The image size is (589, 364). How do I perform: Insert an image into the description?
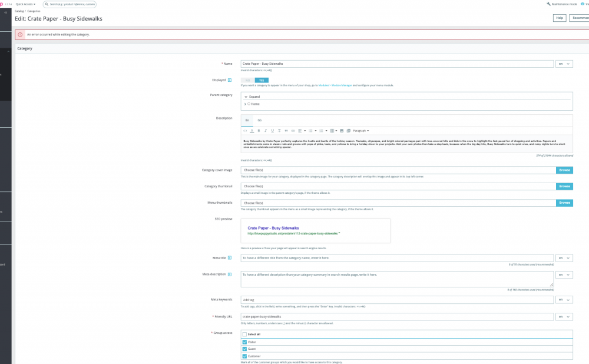pos(342,130)
